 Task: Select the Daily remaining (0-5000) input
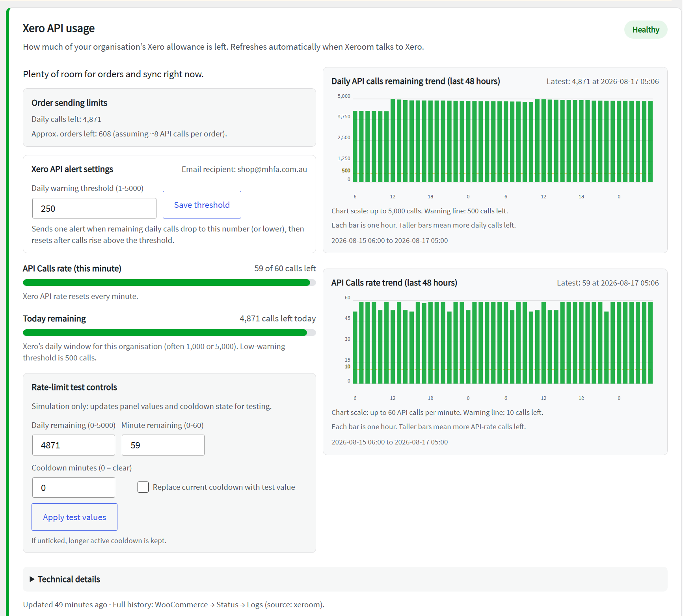[x=74, y=445]
